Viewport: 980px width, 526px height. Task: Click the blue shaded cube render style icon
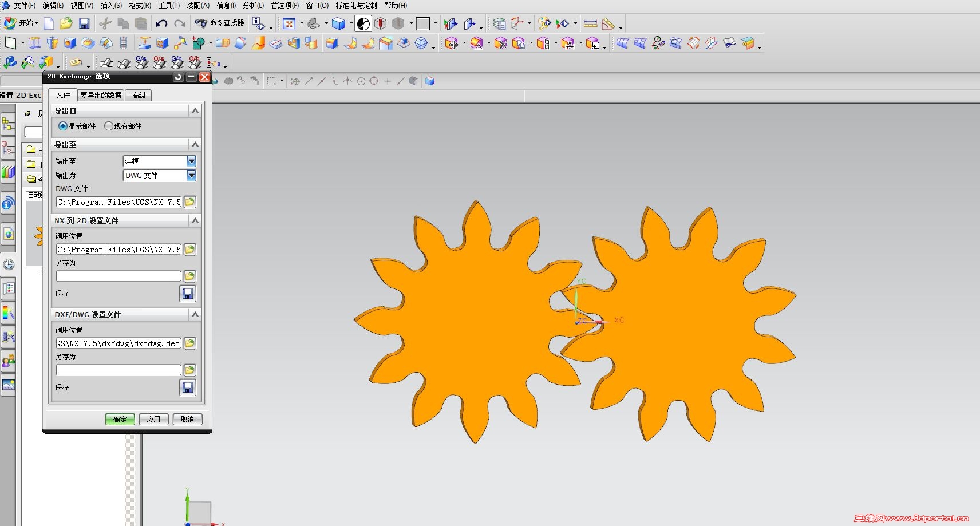[x=339, y=23]
